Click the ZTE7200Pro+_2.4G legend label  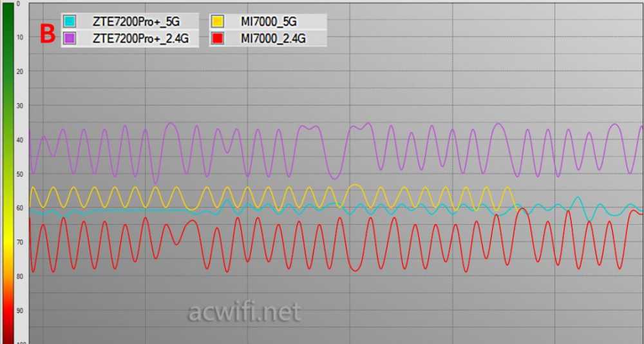(140, 38)
